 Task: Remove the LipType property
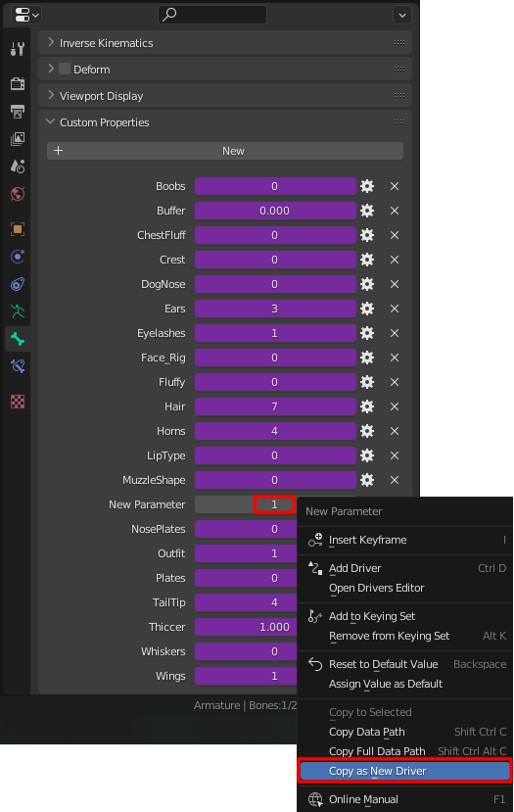(x=395, y=455)
